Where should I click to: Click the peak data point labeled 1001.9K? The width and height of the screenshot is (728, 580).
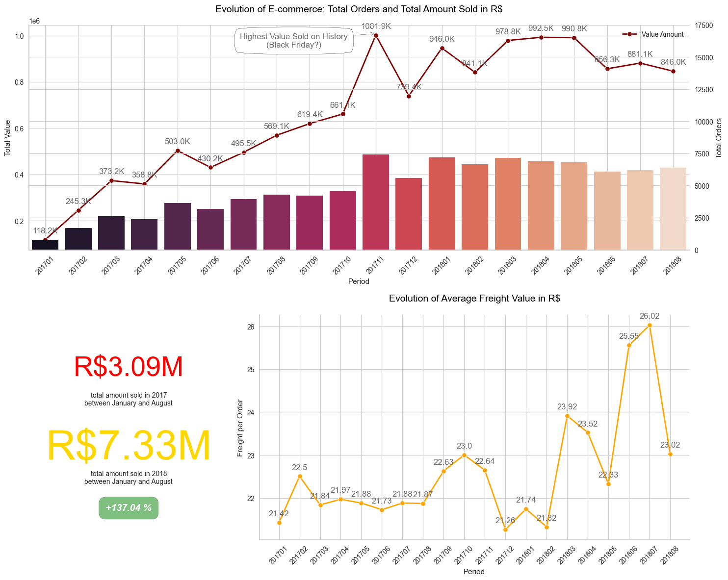pos(377,35)
